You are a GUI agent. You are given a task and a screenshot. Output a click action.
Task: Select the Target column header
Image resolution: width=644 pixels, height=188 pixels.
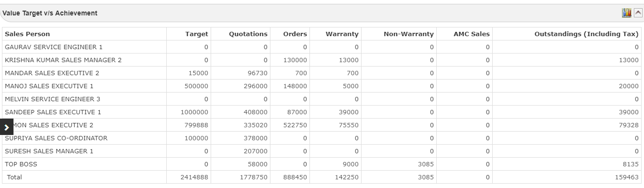(x=197, y=34)
